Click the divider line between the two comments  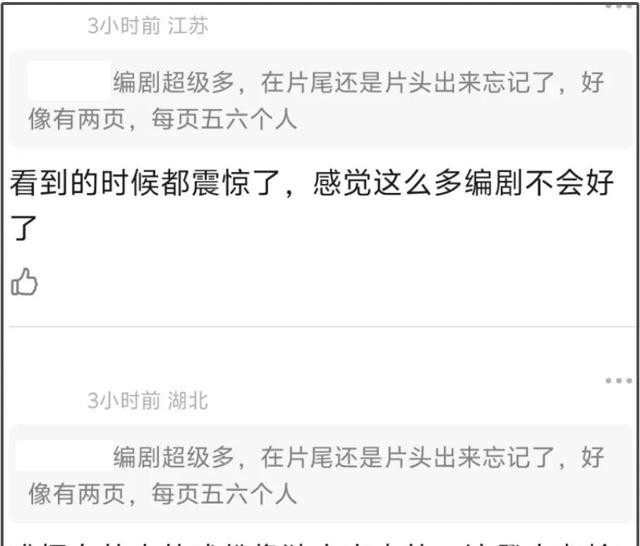click(x=322, y=326)
